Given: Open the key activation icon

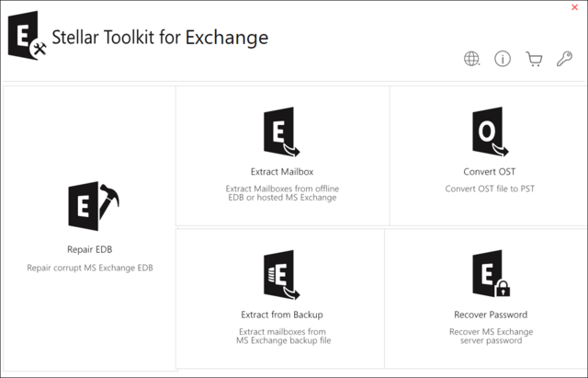Looking at the screenshot, I should [x=564, y=59].
